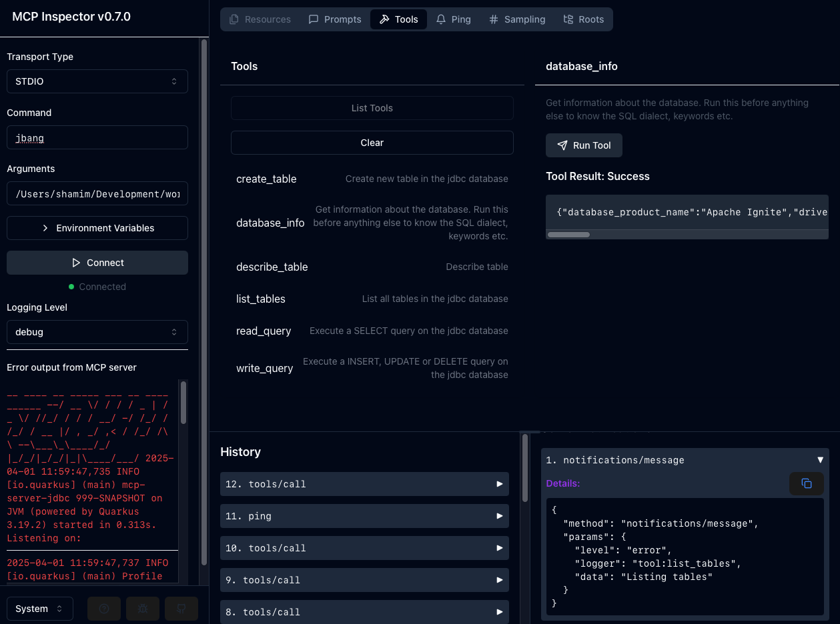
Task: Select the write_query tool
Action: click(372, 368)
